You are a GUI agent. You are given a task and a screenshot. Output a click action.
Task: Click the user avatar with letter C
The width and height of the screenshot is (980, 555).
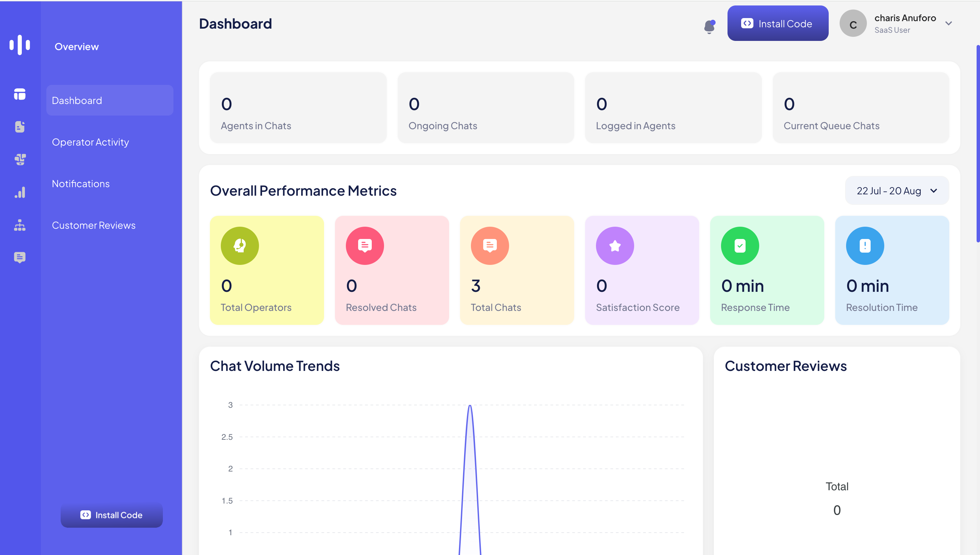tap(853, 24)
